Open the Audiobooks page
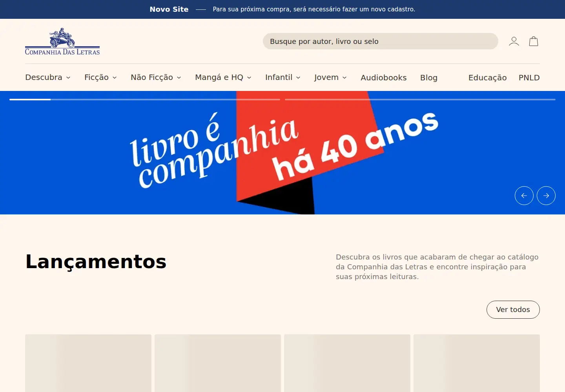Image resolution: width=565 pixels, height=392 pixels. pyautogui.click(x=384, y=78)
